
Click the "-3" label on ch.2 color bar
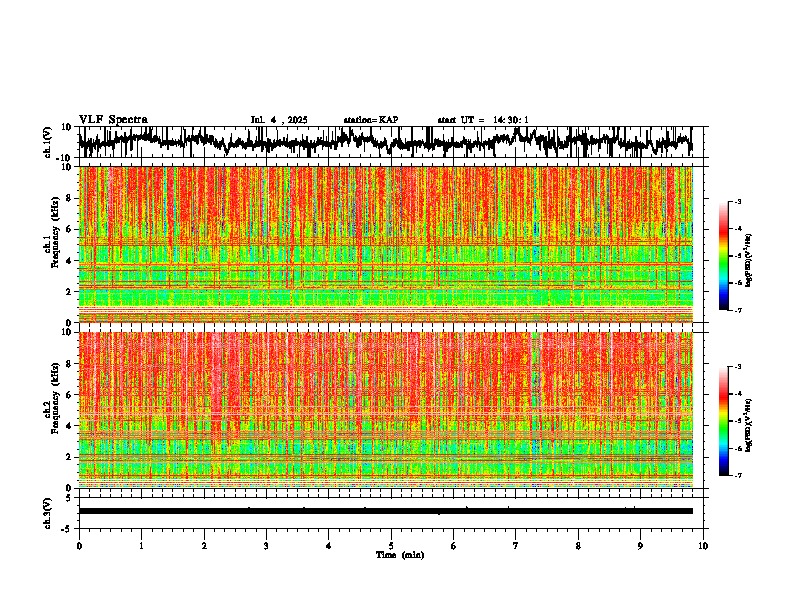click(737, 367)
